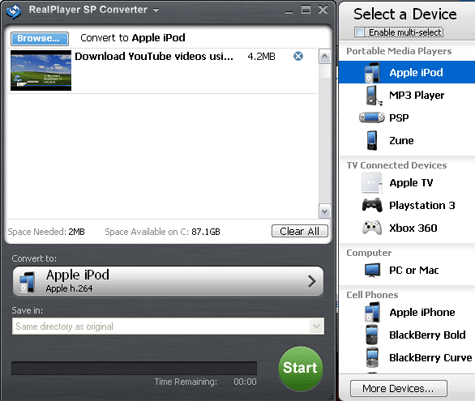Choose Zune label in device list
Image resolution: width=475 pixels, height=401 pixels.
[x=401, y=141]
